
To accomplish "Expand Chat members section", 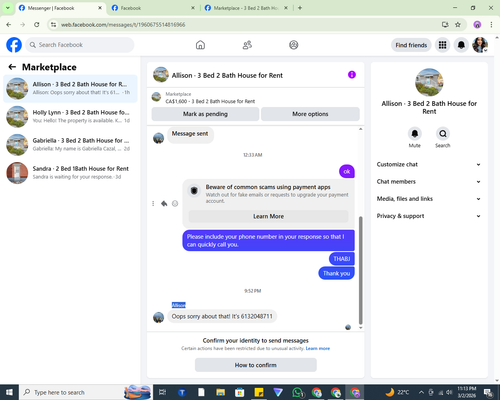I will pyautogui.click(x=429, y=182).
